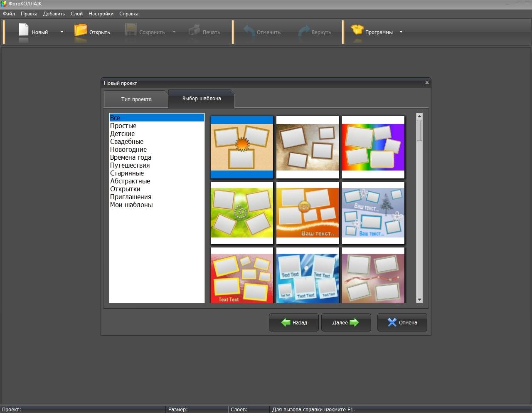Proceed with the Далее button
Image resolution: width=532 pixels, height=413 pixels.
(346, 322)
